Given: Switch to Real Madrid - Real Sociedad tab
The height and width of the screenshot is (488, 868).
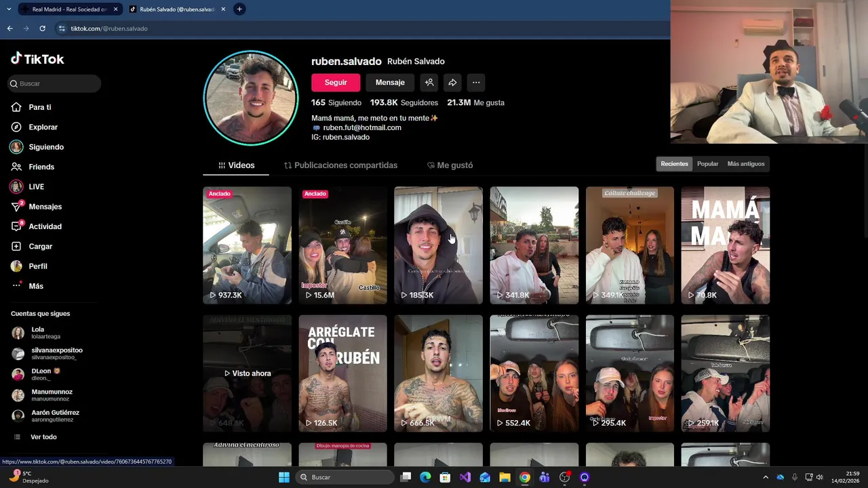Looking at the screenshot, I should pyautogui.click(x=69, y=9).
